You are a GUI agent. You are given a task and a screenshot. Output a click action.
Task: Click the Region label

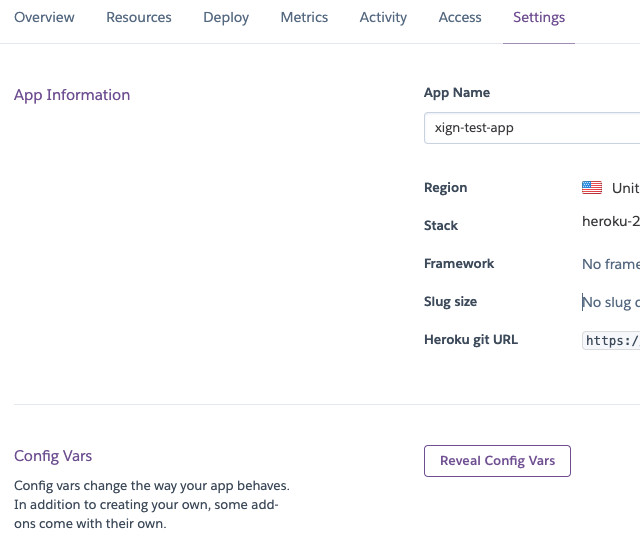tap(445, 188)
